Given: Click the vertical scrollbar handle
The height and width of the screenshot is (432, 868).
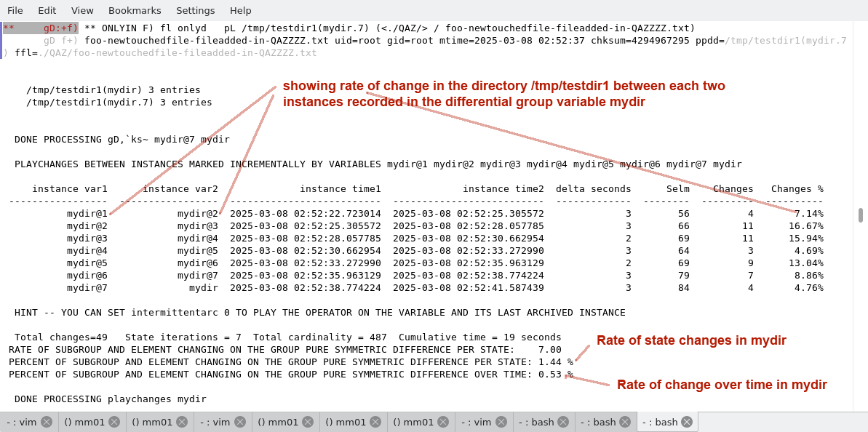Looking at the screenshot, I should point(861,215).
